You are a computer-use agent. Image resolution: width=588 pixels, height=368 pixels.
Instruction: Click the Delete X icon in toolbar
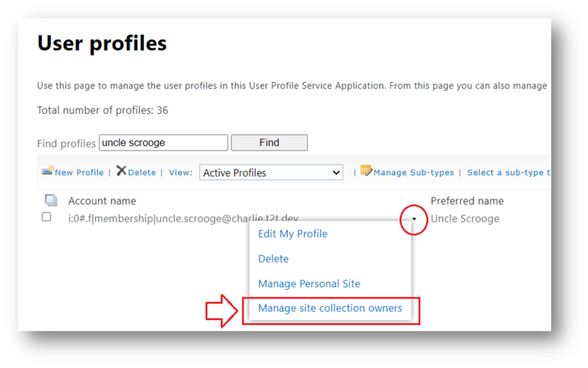[121, 171]
